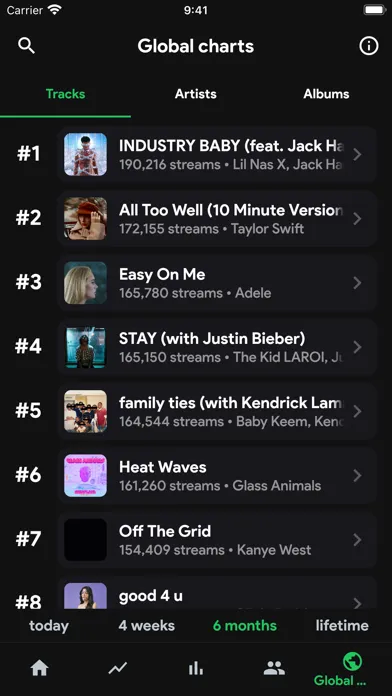Open the trending line chart icon

pyautogui.click(x=118, y=668)
